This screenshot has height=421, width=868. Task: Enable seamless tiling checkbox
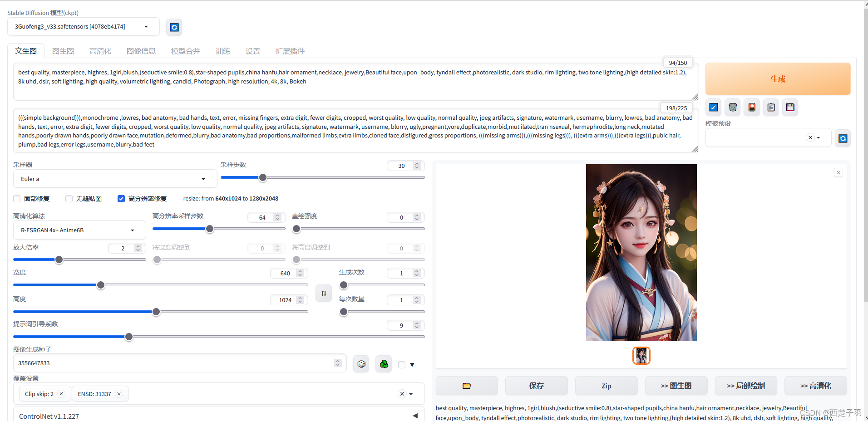(x=69, y=199)
